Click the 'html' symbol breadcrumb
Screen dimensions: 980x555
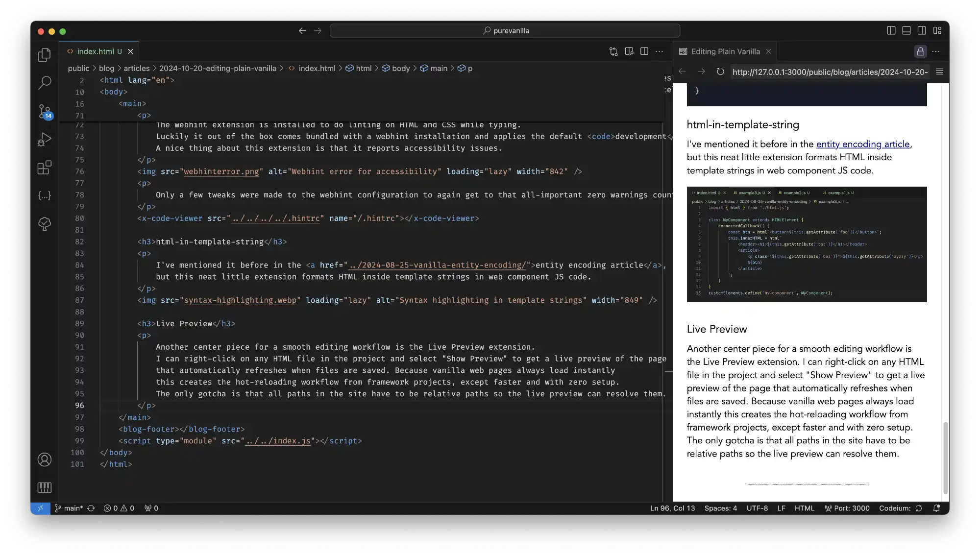pos(359,68)
